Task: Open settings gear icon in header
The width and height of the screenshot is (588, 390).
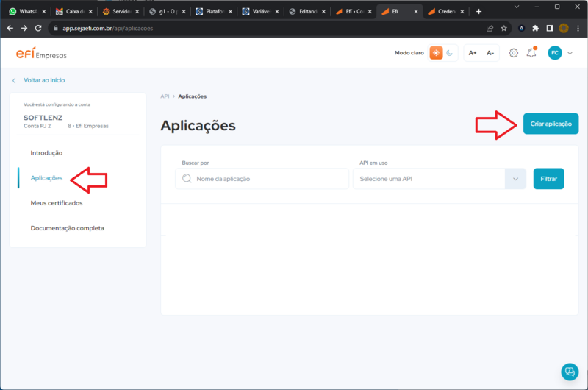Action: (x=513, y=53)
